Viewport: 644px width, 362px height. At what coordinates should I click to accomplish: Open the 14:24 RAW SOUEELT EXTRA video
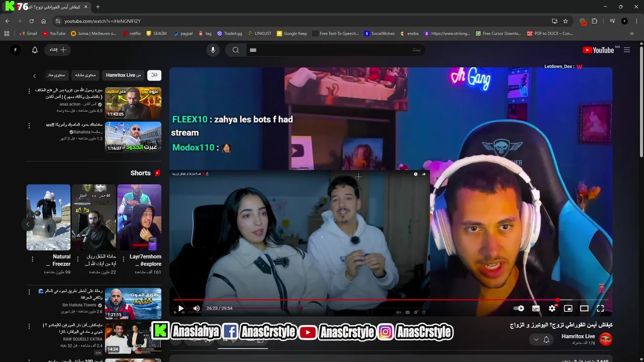[133, 337]
